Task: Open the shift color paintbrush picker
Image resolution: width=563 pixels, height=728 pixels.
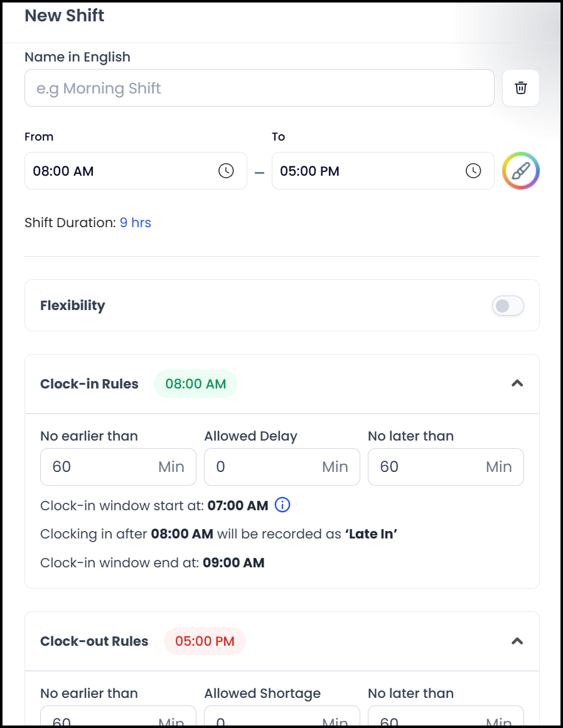Action: point(520,170)
